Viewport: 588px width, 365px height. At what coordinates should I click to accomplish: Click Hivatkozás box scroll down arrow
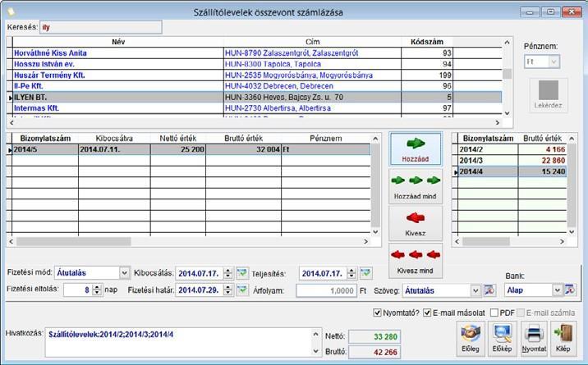coord(315,351)
